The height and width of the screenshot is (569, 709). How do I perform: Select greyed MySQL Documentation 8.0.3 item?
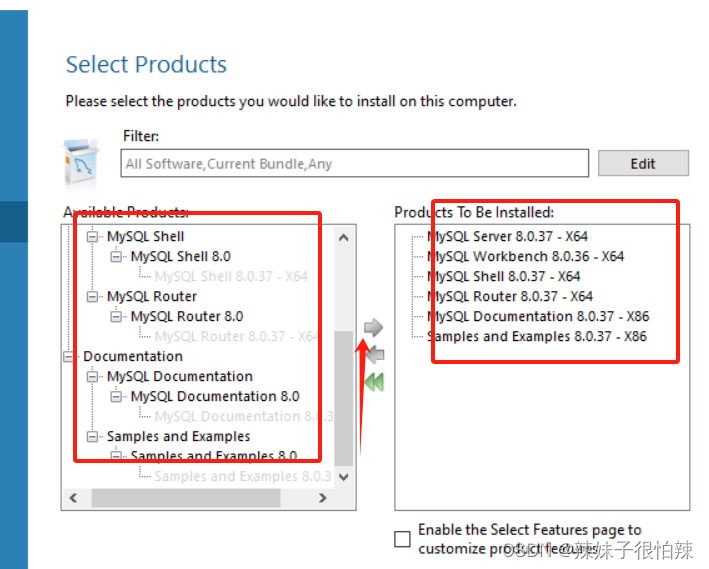pyautogui.click(x=244, y=416)
